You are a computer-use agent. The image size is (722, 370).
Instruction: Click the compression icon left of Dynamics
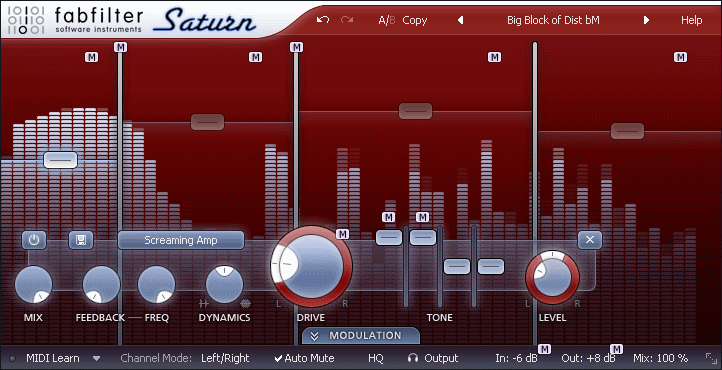tap(204, 303)
